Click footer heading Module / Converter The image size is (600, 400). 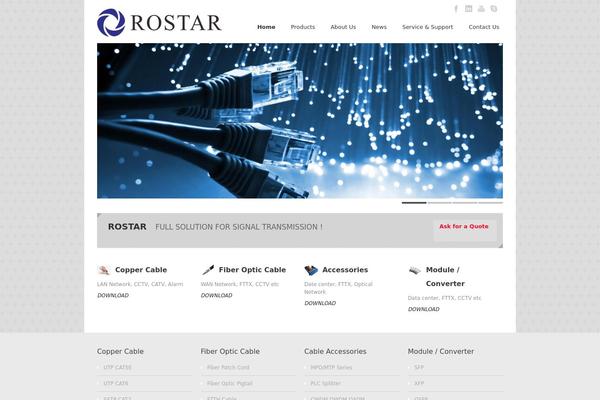click(x=441, y=351)
